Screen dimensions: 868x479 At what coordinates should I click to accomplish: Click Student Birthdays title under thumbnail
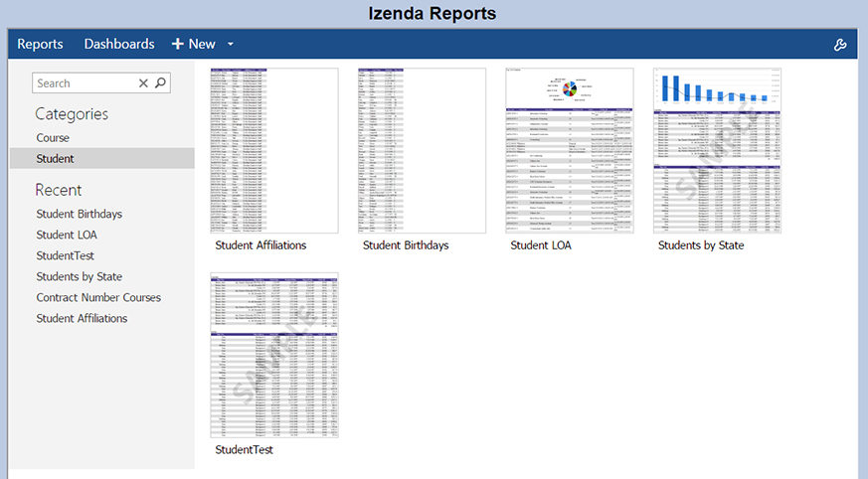pos(406,245)
